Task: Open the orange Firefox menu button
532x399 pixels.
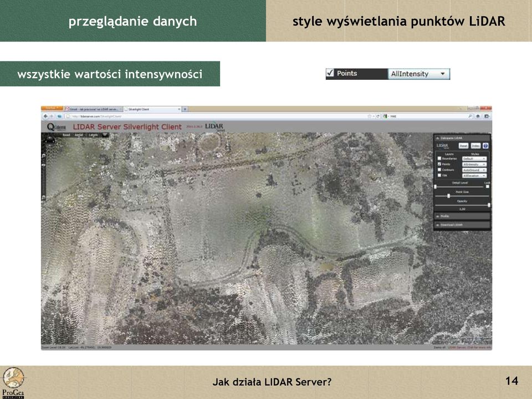Action: 52,109
